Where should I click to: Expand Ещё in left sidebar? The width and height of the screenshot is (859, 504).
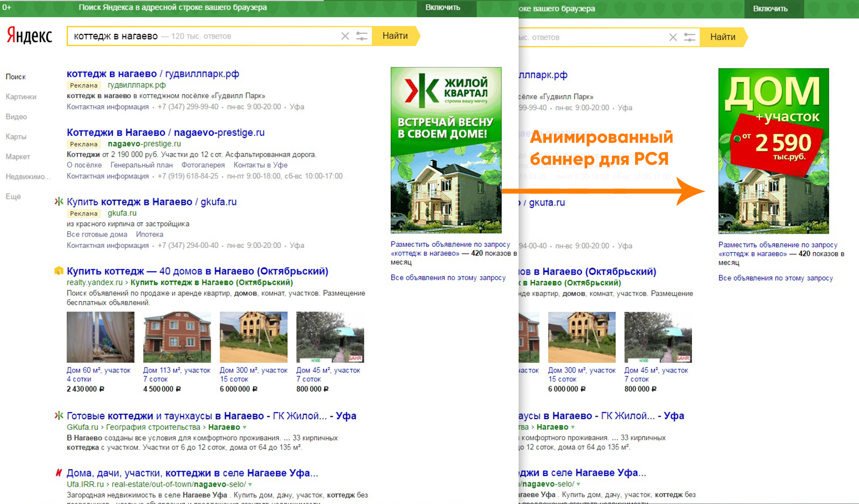13,196
